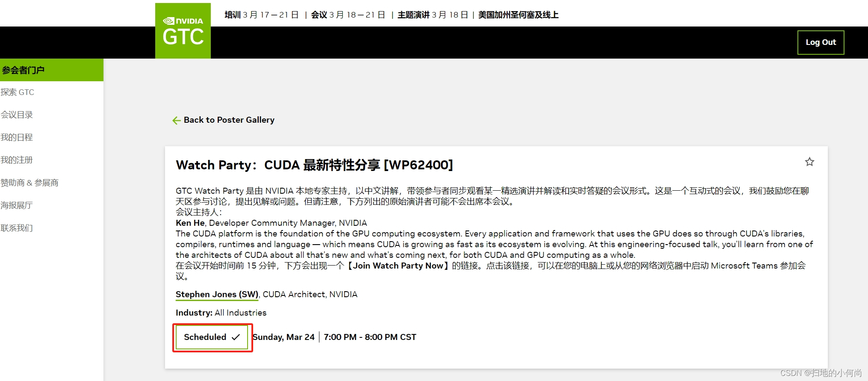
Task: Click the header text 会议 3 月 18－21 日
Action: coord(348,15)
